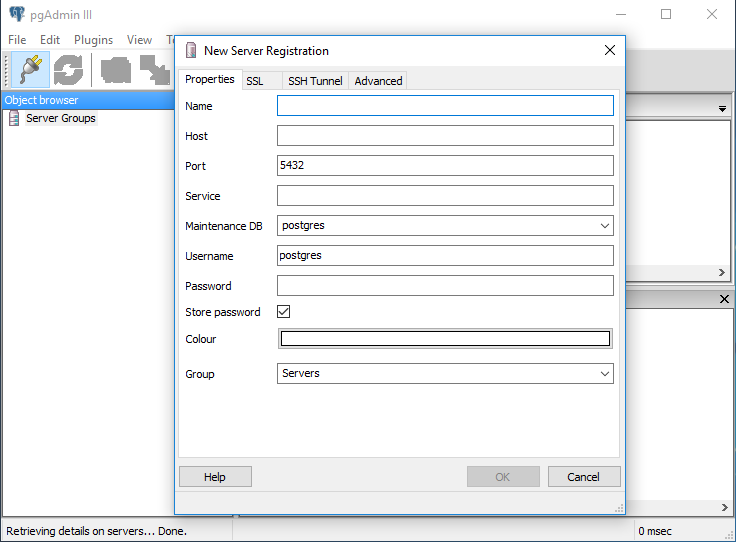Close the lower right pane
Viewport: 736px width, 542px height.
pyautogui.click(x=724, y=299)
